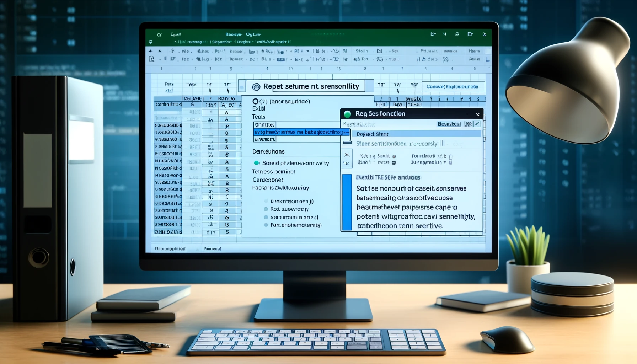The width and height of the screenshot is (637, 364).
Task: Click the panel icon left of the close X in title bar
Action: click(x=470, y=34)
